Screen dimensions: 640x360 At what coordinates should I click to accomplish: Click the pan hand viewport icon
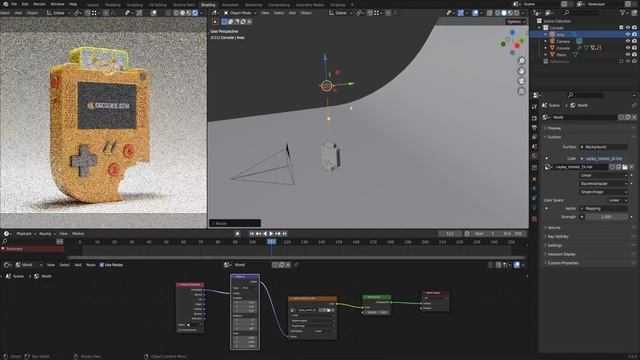click(x=521, y=71)
